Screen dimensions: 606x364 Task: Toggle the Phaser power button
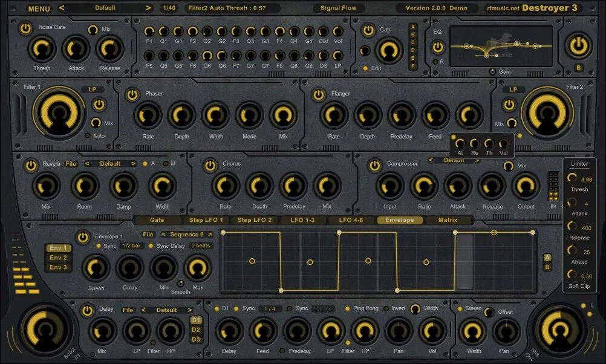(x=132, y=95)
